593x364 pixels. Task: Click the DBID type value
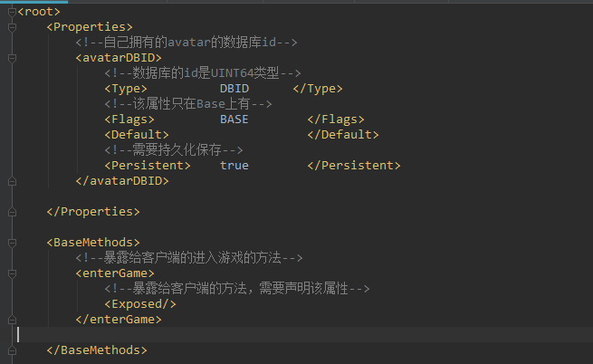click(x=234, y=89)
